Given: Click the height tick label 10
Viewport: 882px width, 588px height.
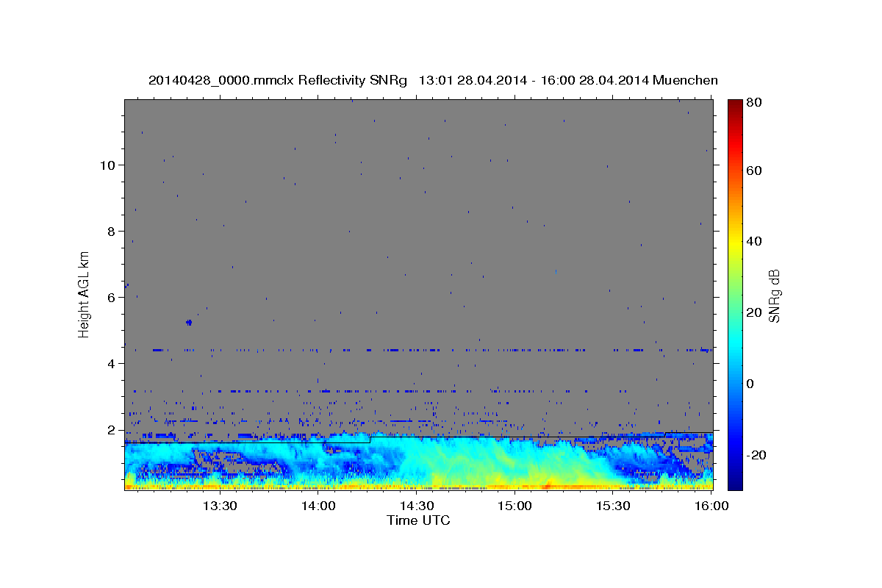Looking at the screenshot, I should click(x=107, y=165).
